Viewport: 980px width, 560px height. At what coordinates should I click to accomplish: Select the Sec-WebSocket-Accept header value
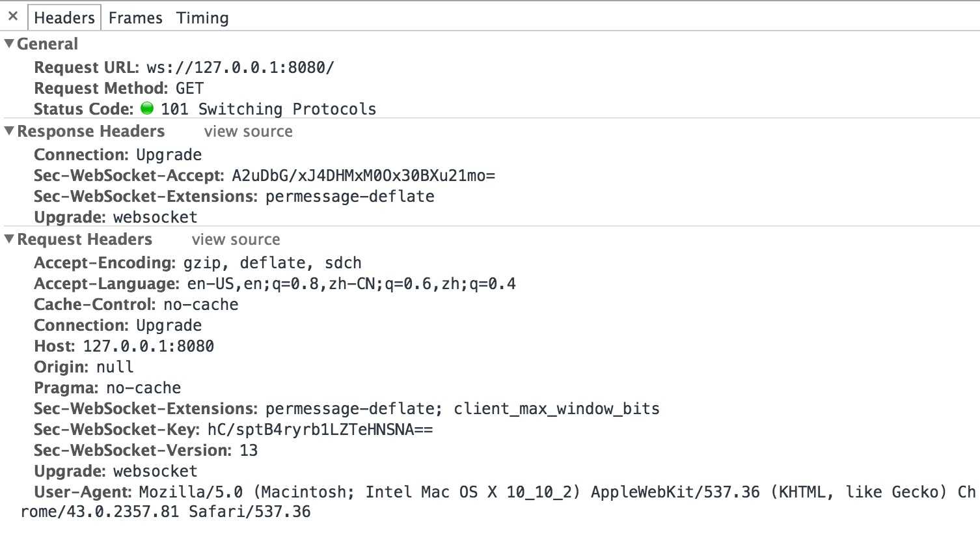pyautogui.click(x=363, y=176)
